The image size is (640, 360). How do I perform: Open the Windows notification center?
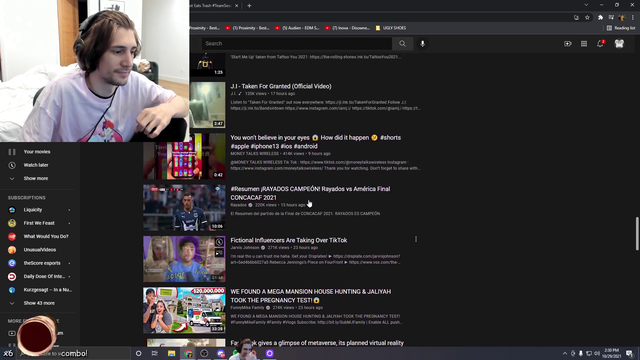click(629, 353)
